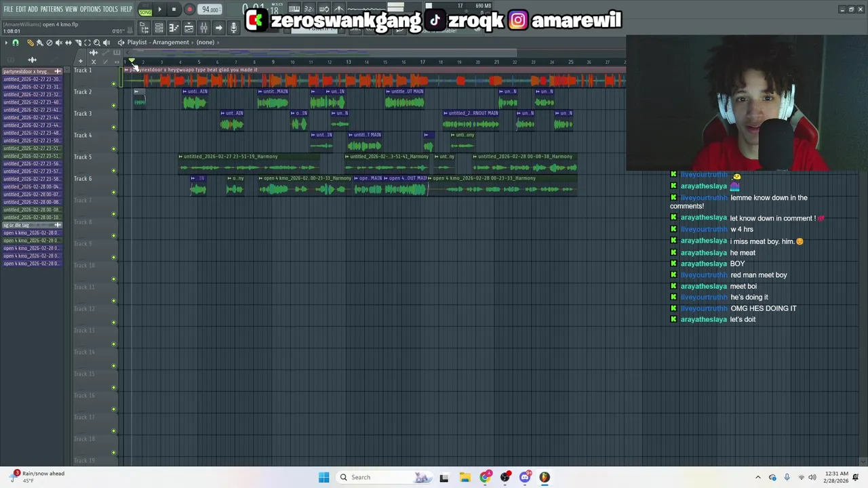Select the Draw pencil tool
The image size is (868, 488).
30,43
